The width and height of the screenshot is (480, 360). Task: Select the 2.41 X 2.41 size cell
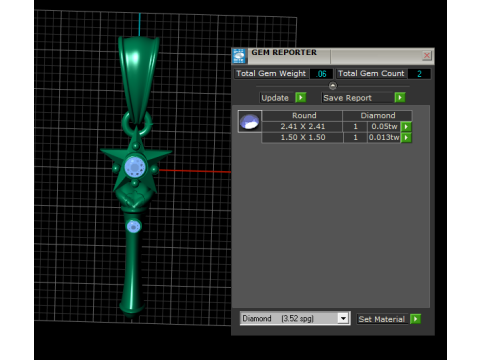(x=303, y=127)
